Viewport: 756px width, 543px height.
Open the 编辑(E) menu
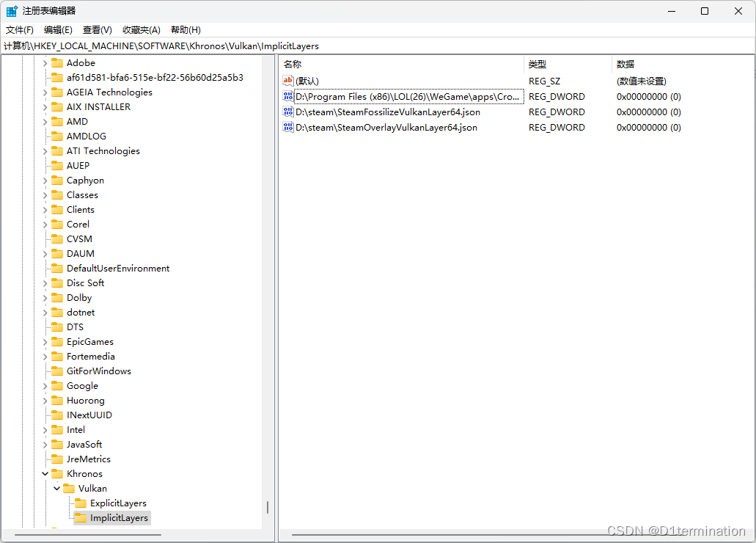pos(58,30)
